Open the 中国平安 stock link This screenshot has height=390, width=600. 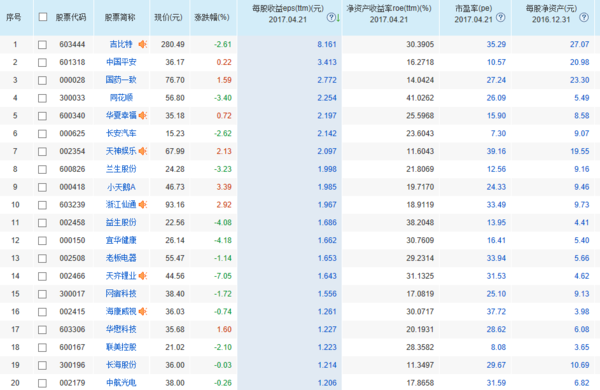tap(121, 62)
